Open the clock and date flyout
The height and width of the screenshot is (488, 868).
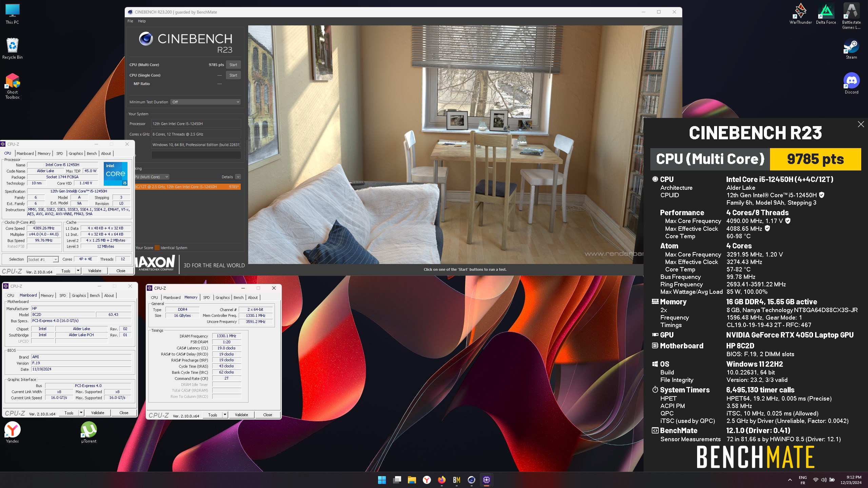click(x=851, y=480)
